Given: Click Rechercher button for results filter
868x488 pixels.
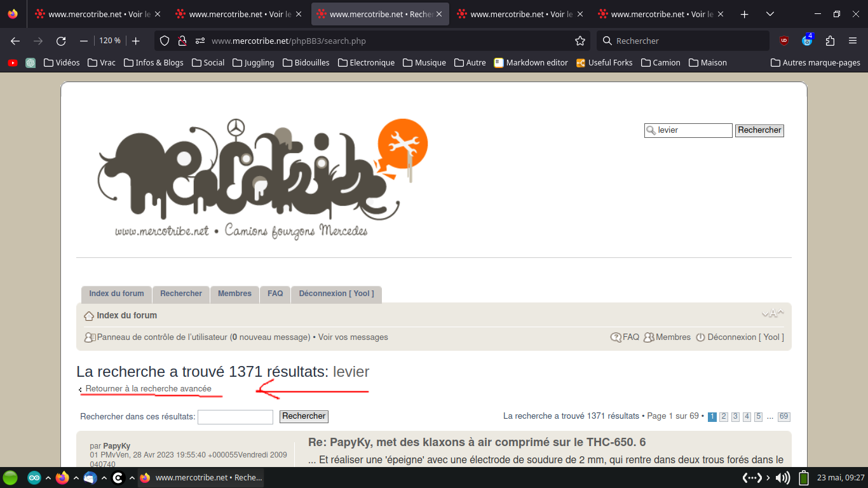Looking at the screenshot, I should coord(304,416).
